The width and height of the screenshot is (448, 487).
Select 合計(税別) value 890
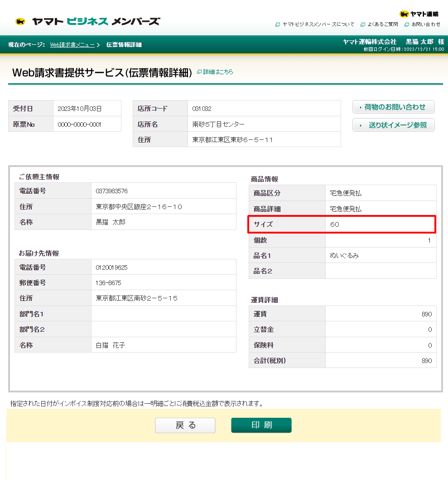427,361
